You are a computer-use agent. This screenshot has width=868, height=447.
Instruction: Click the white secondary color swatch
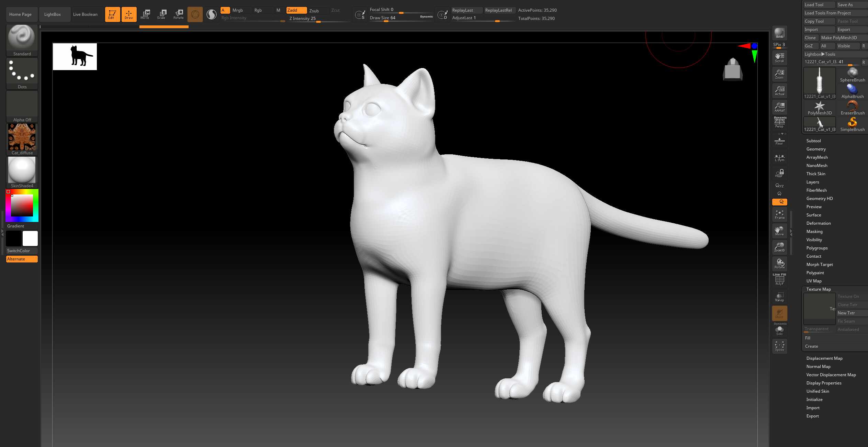(x=30, y=238)
